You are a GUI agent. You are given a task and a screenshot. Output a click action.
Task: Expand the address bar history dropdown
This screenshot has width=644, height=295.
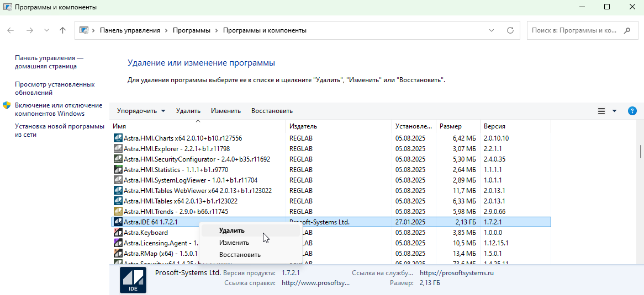[x=492, y=31]
